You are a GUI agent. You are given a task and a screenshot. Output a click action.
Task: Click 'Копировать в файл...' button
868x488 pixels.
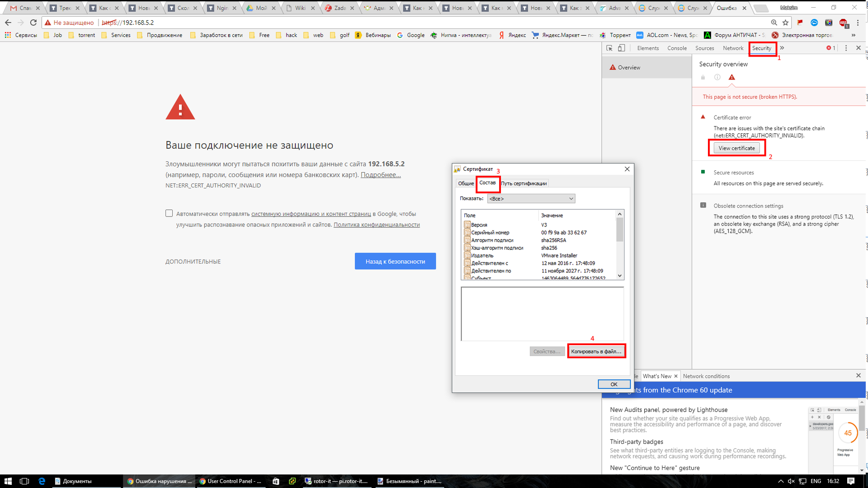click(596, 351)
